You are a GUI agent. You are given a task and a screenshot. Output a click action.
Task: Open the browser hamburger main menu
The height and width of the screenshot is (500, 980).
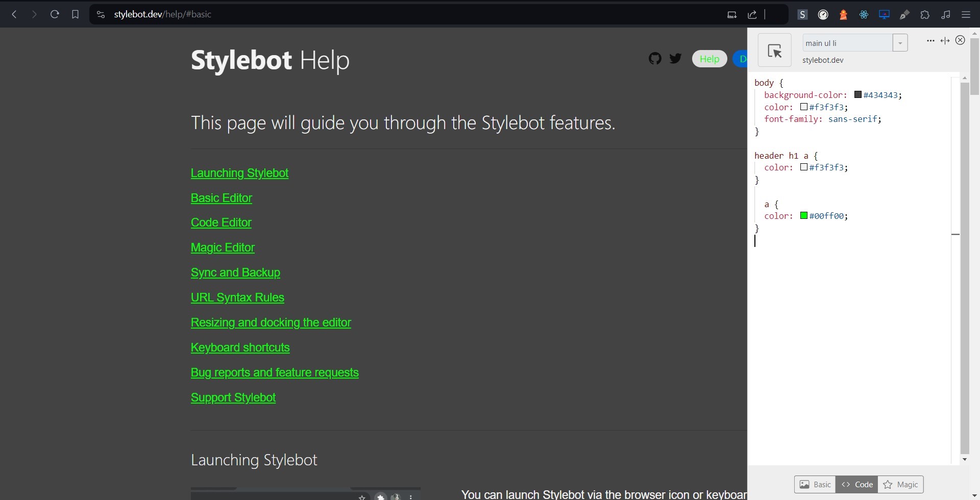[966, 15]
